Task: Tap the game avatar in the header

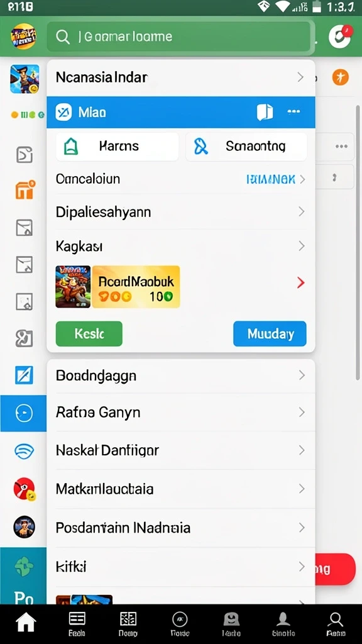Action: pos(23,36)
